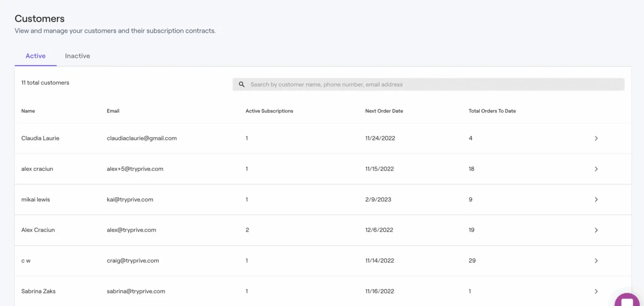Select customer name Alex Craciun (capitalized)
Viewport: 644px width, 306px height.
[38, 230]
